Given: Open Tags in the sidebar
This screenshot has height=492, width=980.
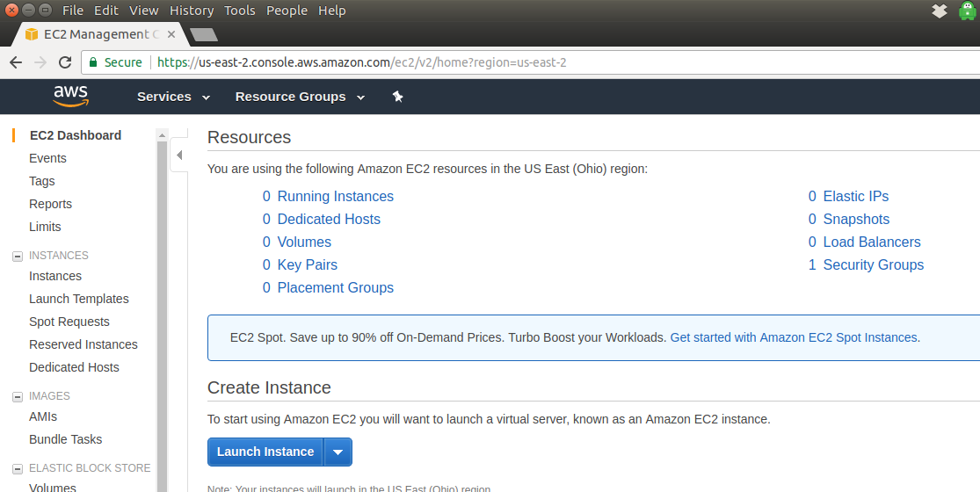Looking at the screenshot, I should point(42,181).
